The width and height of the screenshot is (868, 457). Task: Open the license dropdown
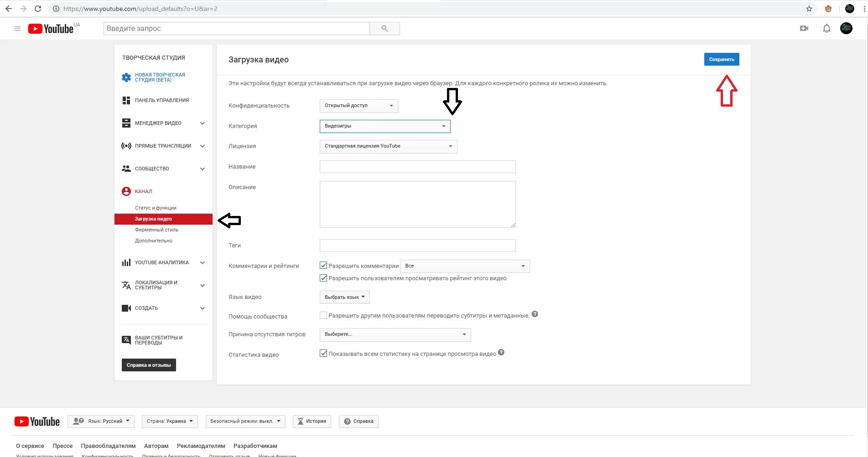[x=389, y=146]
